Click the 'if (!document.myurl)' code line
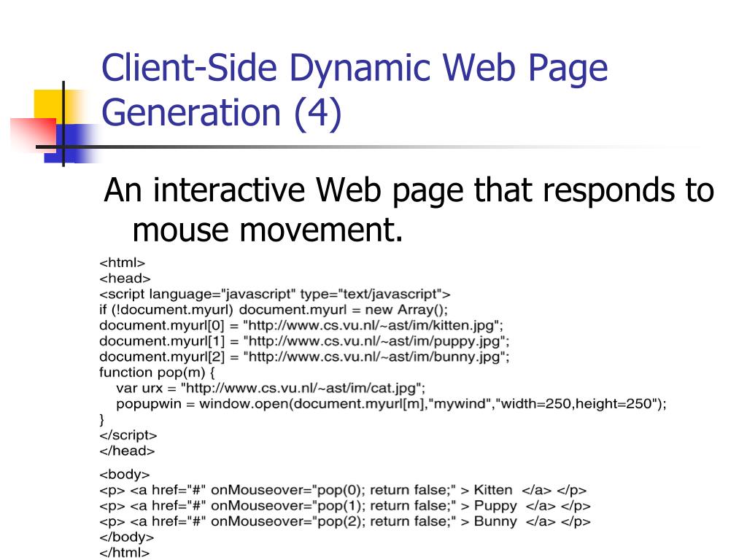 274,310
